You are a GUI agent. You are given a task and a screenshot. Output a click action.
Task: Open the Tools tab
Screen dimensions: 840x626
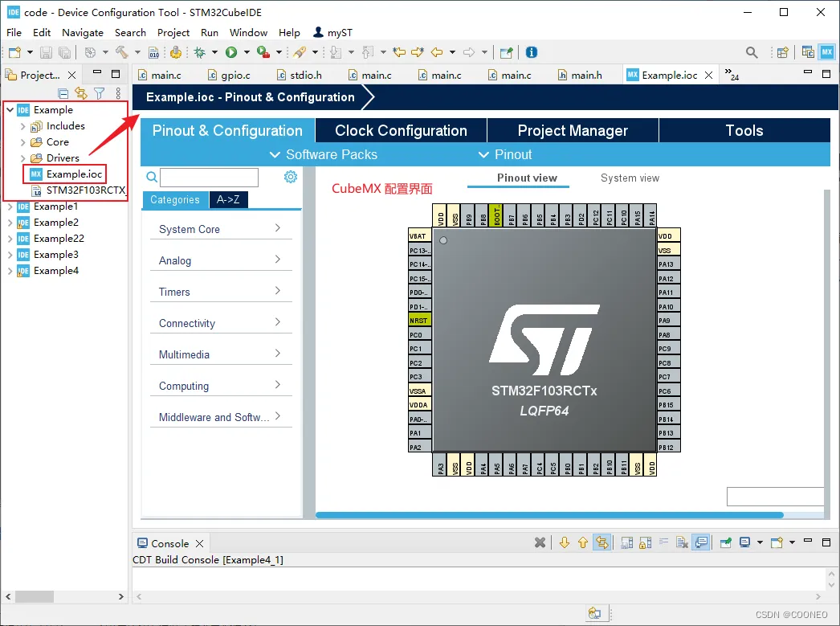(x=744, y=130)
